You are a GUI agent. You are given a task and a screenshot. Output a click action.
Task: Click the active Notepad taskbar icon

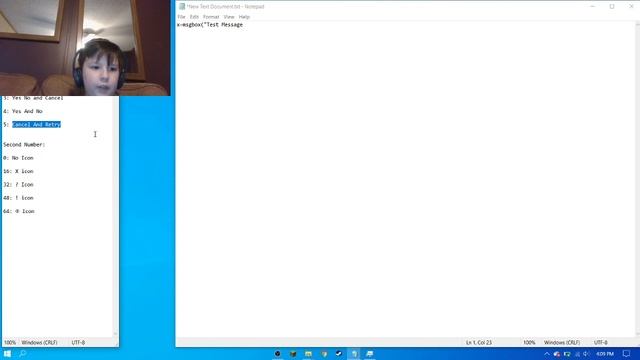click(x=354, y=353)
